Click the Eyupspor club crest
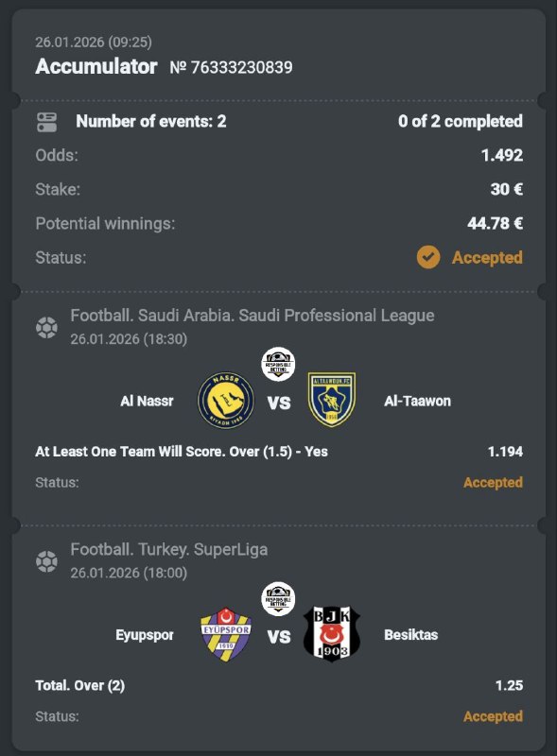Screen dimensions: 557x756 [224, 633]
